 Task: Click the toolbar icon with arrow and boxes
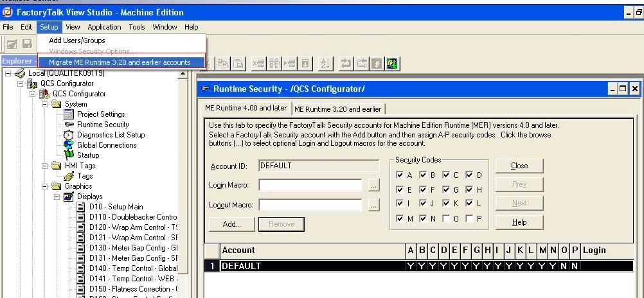pyautogui.click(x=290, y=64)
